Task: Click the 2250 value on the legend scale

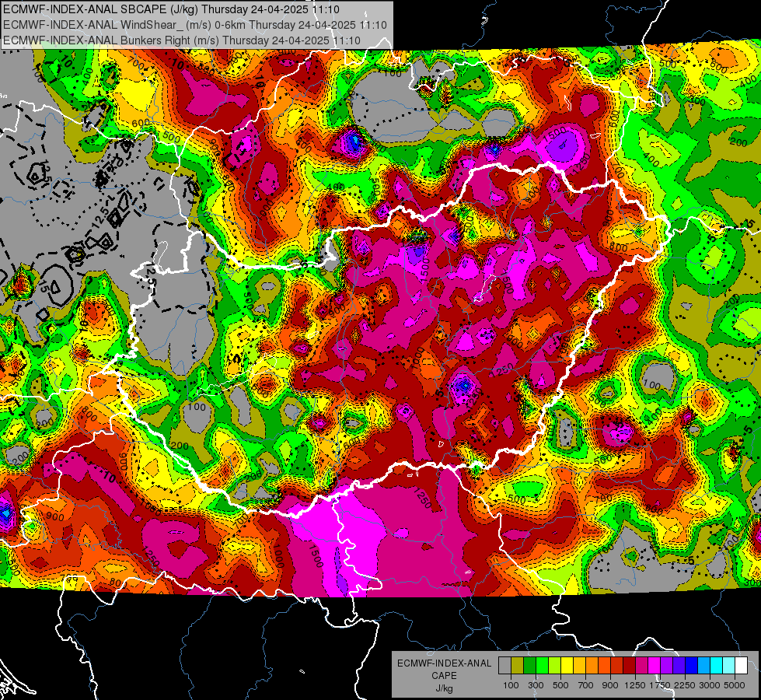Action: pos(685,685)
